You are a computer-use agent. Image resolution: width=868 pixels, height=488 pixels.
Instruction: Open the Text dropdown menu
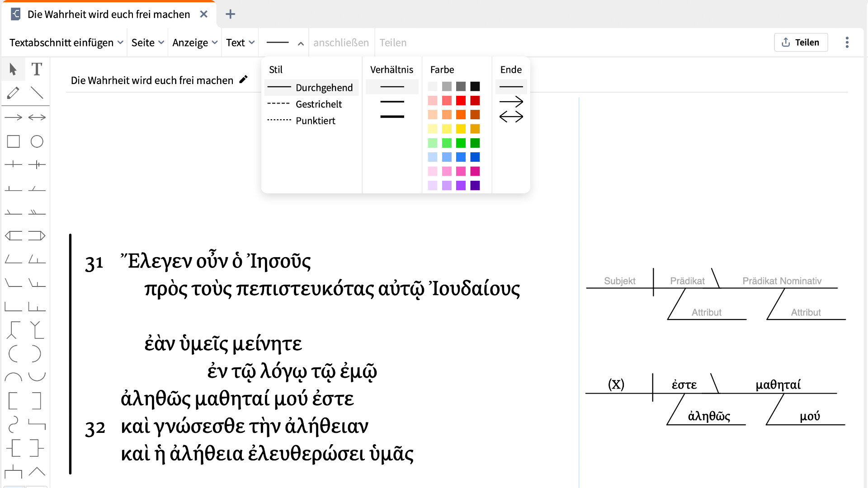tap(240, 42)
